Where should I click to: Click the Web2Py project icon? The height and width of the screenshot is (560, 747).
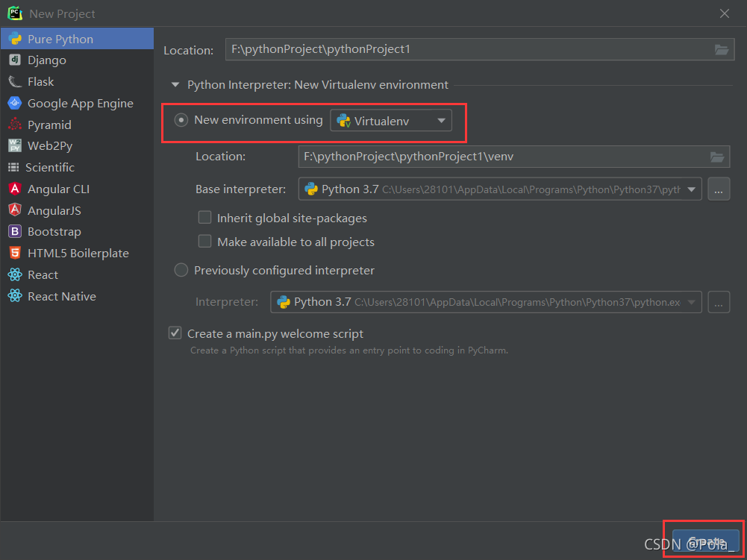click(x=15, y=145)
